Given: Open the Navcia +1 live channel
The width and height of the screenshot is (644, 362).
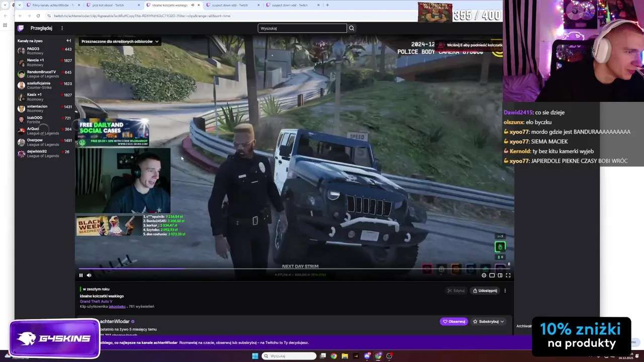Looking at the screenshot, I should pos(45,62).
